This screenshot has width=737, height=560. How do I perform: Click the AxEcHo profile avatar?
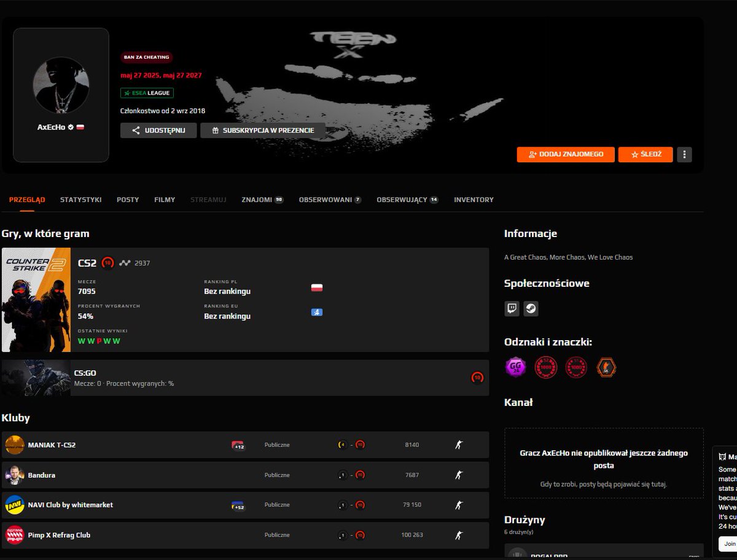coord(61,85)
